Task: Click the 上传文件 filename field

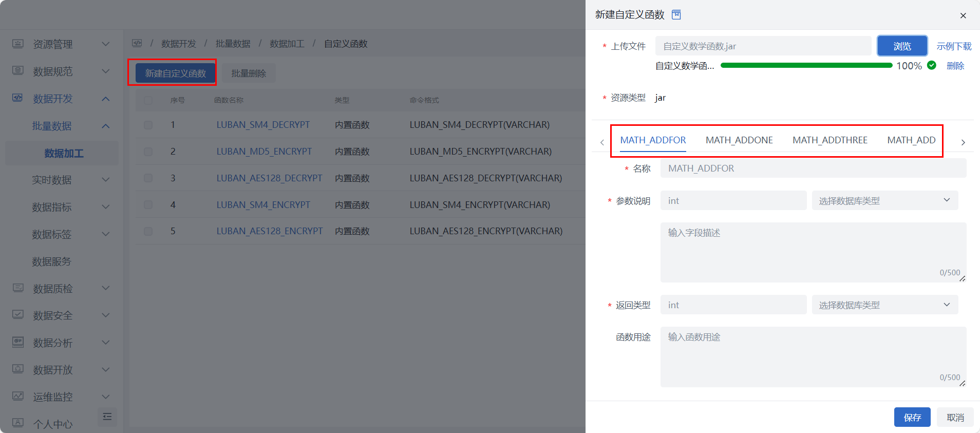Action: [x=763, y=46]
